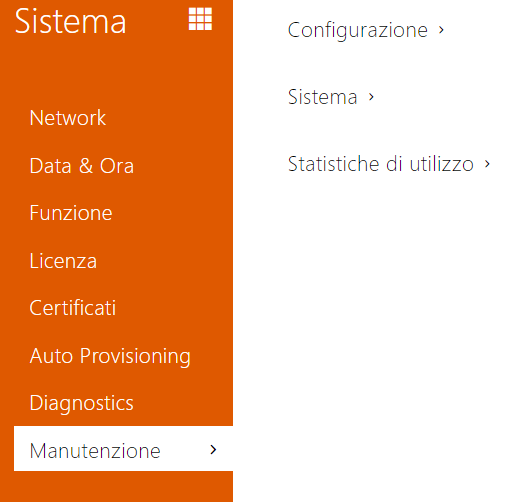This screenshot has width=519, height=502.
Task: Click the Sistema heading text in content
Action: pos(323,97)
